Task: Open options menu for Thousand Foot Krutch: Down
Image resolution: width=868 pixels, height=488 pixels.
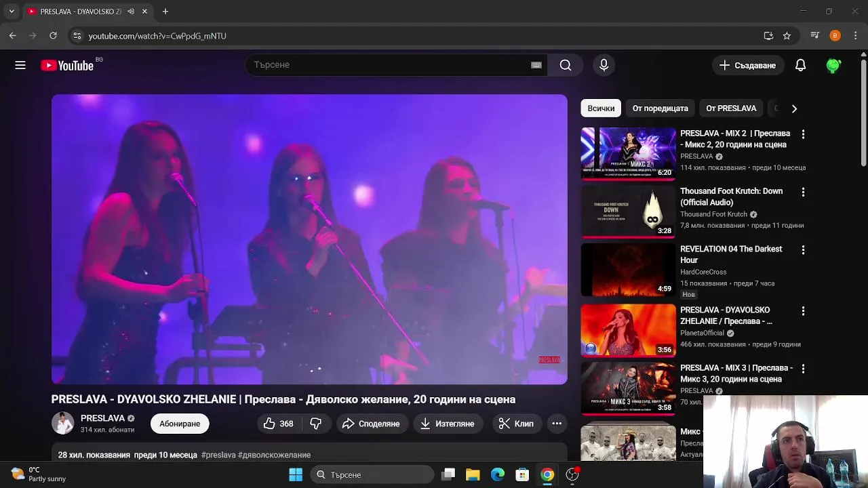Action: [x=803, y=192]
